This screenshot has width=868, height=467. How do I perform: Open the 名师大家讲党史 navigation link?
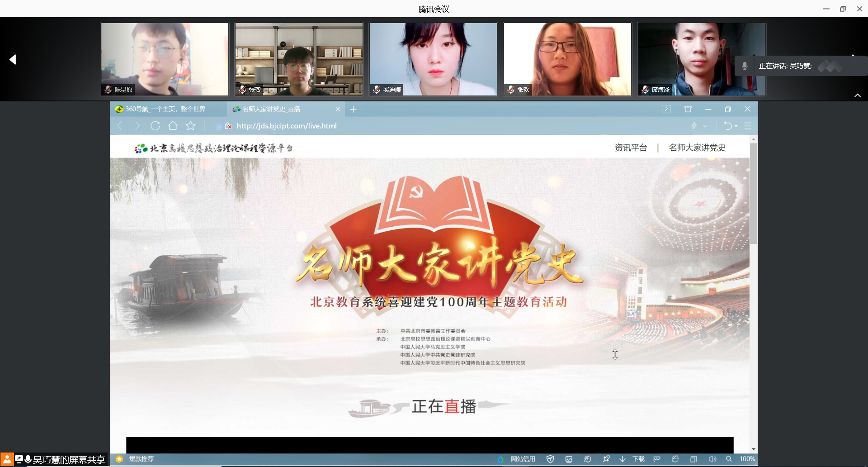coord(697,148)
